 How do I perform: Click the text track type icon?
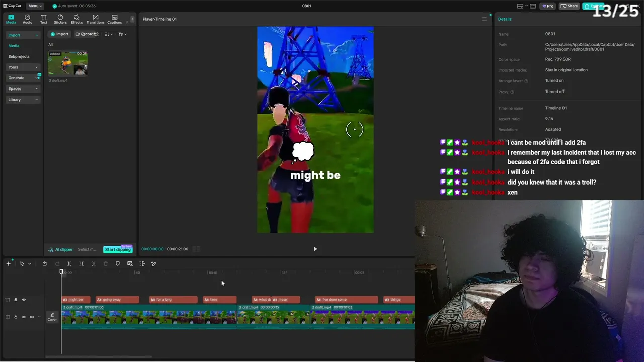pyautogui.click(x=8, y=300)
